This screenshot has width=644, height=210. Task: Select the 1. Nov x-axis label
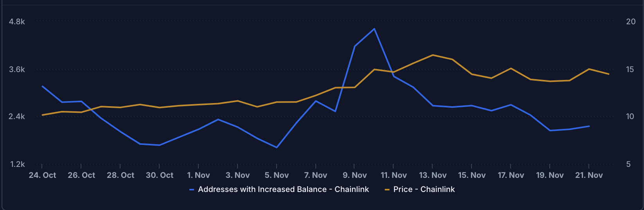pyautogui.click(x=198, y=175)
